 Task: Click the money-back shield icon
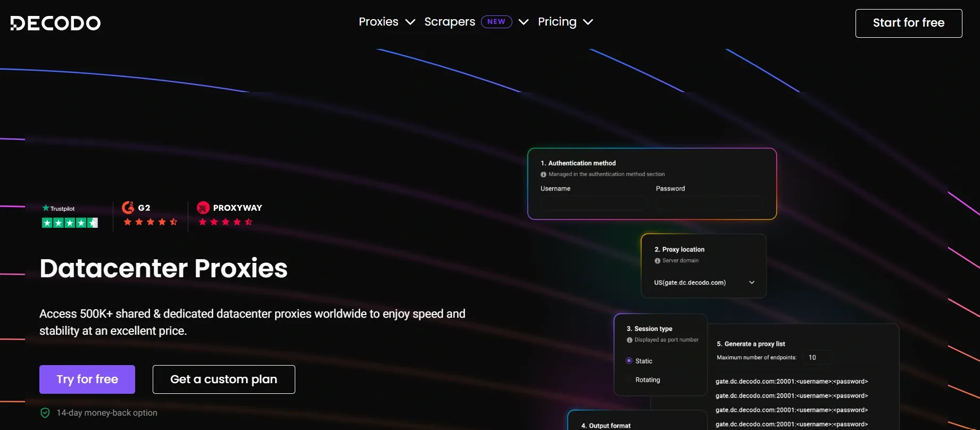(45, 413)
